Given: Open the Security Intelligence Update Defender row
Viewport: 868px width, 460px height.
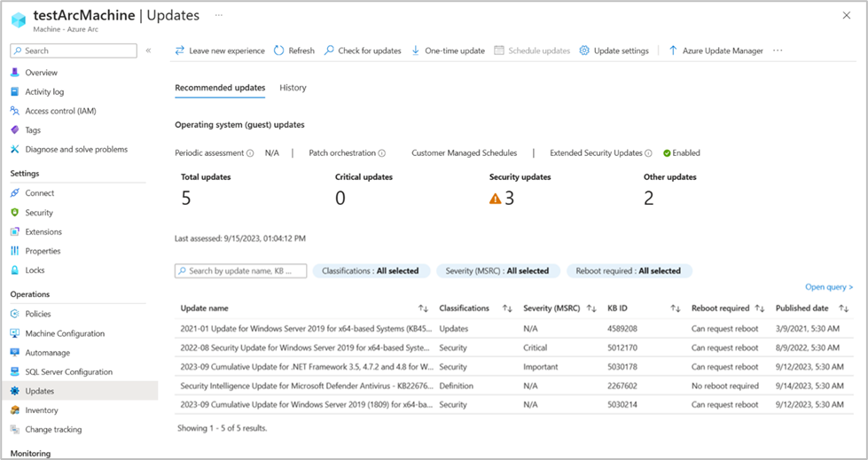Looking at the screenshot, I should coord(513,386).
